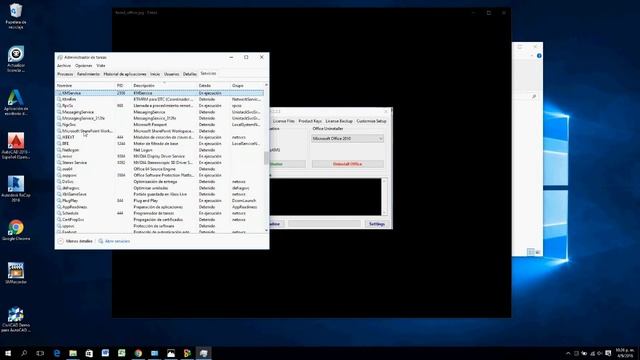Switch to the Inicio tab
640x360 pixels.
click(x=155, y=74)
